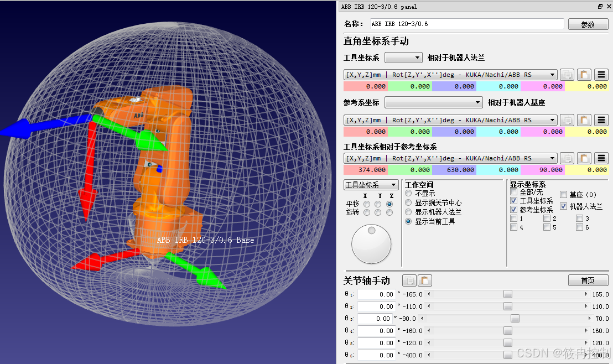Open the 工具坐标系 tool selection dropdown
Screen dimensions: 613x364
(x=403, y=58)
